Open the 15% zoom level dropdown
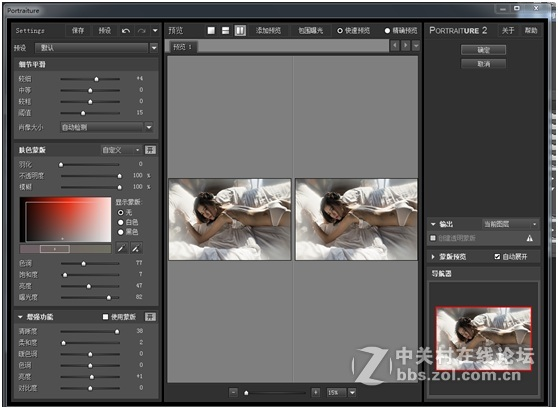 pos(352,392)
